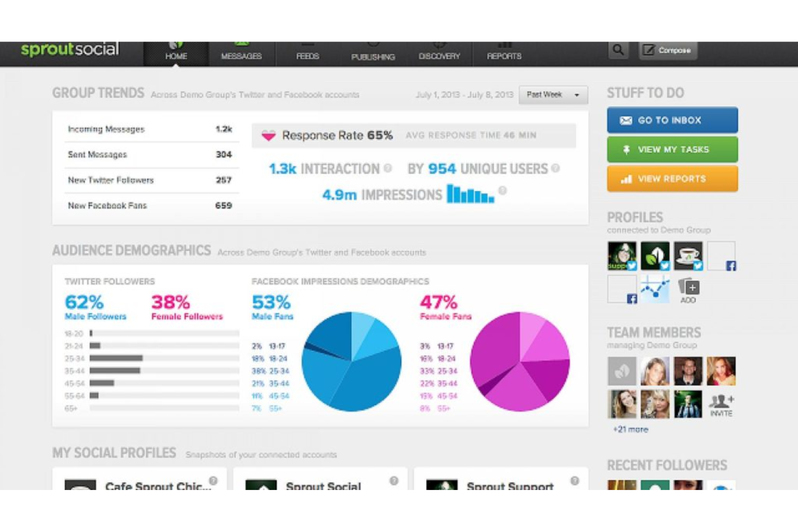This screenshot has width=798, height=532.
Task: Select the gray leaf placeholder team member
Action: [x=622, y=371]
